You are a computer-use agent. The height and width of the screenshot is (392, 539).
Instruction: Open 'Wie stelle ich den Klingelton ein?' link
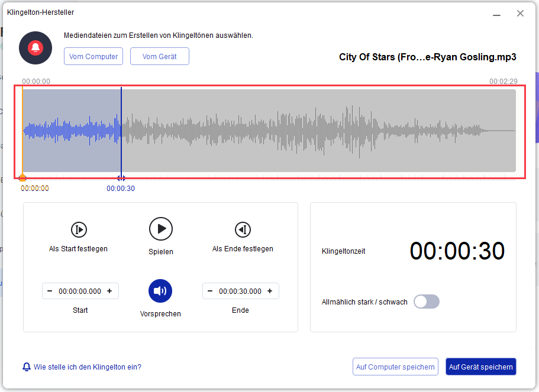point(88,367)
